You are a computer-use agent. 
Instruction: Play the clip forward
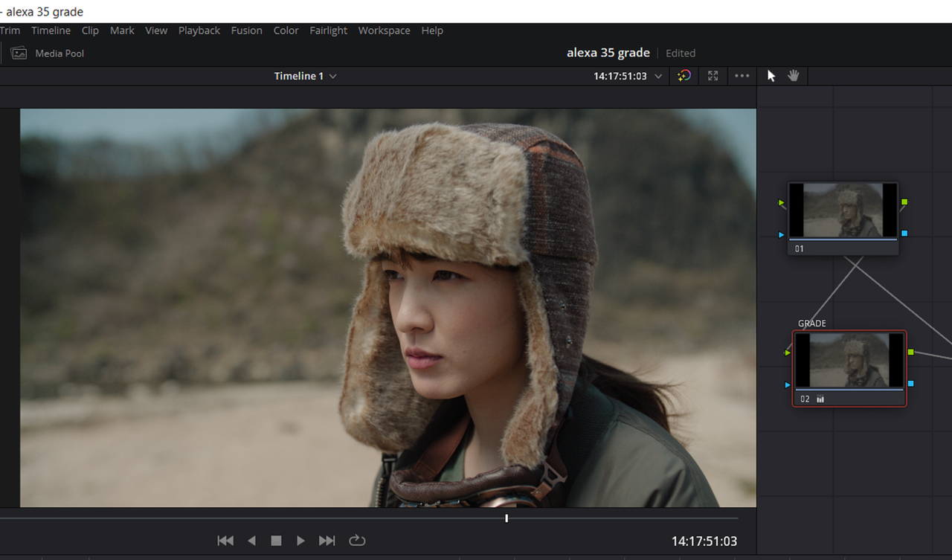[300, 541]
